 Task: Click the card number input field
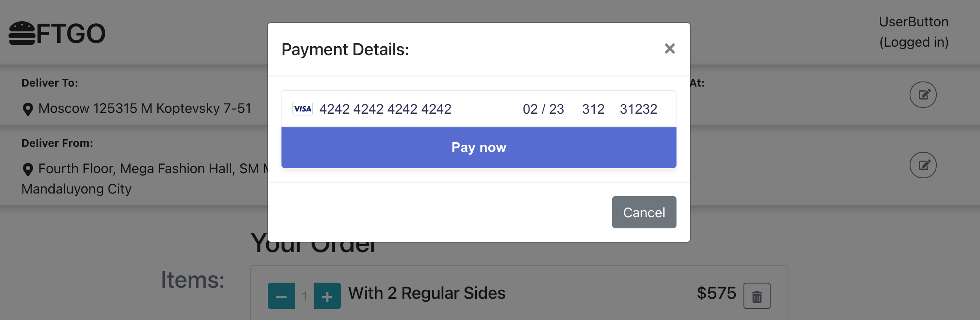click(x=386, y=109)
